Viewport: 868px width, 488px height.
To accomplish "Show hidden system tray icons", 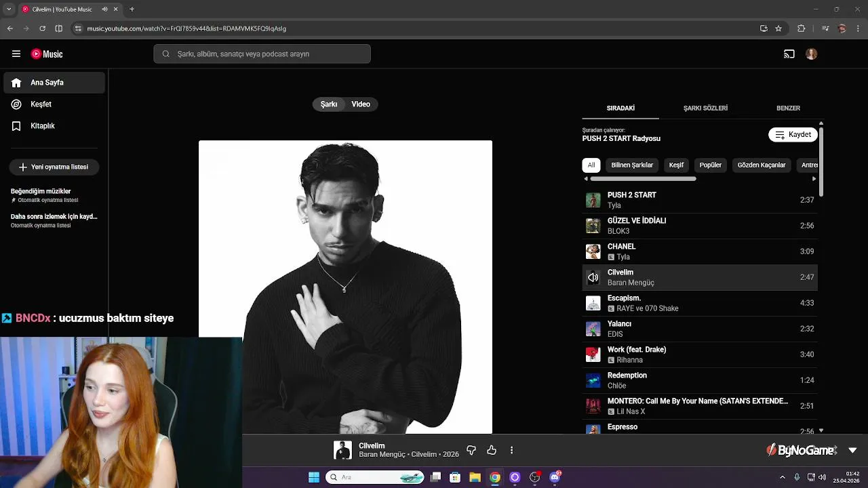I will tap(782, 477).
